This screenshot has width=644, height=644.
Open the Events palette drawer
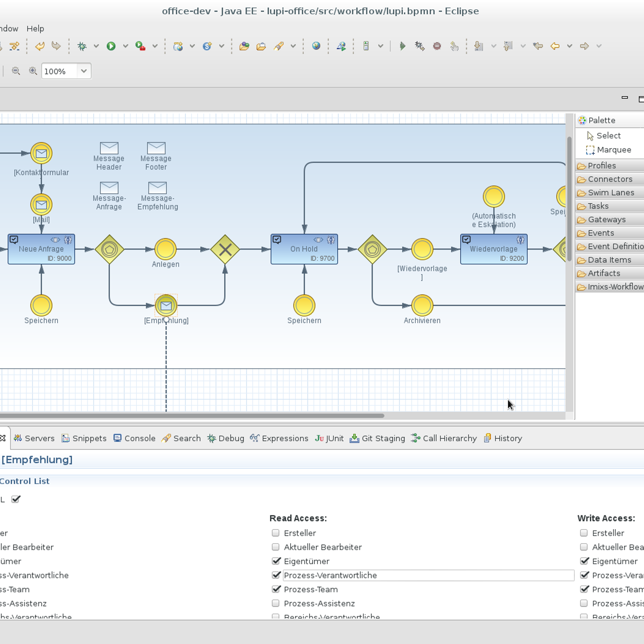(610, 233)
